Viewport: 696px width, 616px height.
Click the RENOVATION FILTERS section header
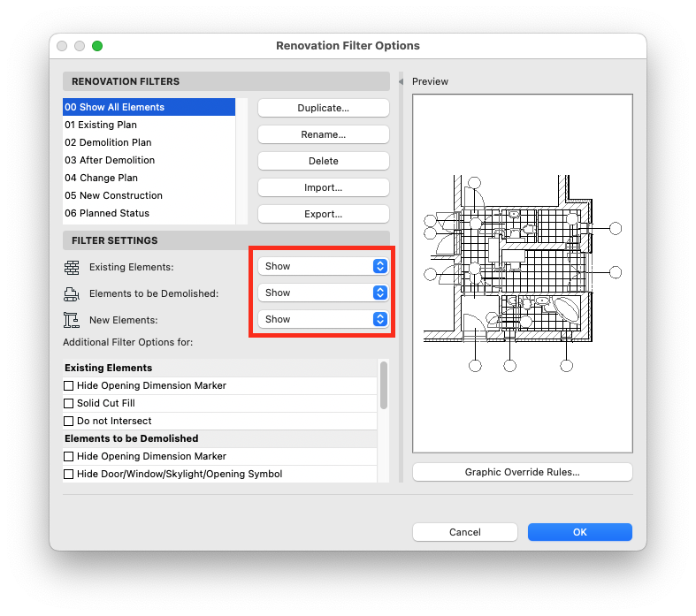(226, 81)
